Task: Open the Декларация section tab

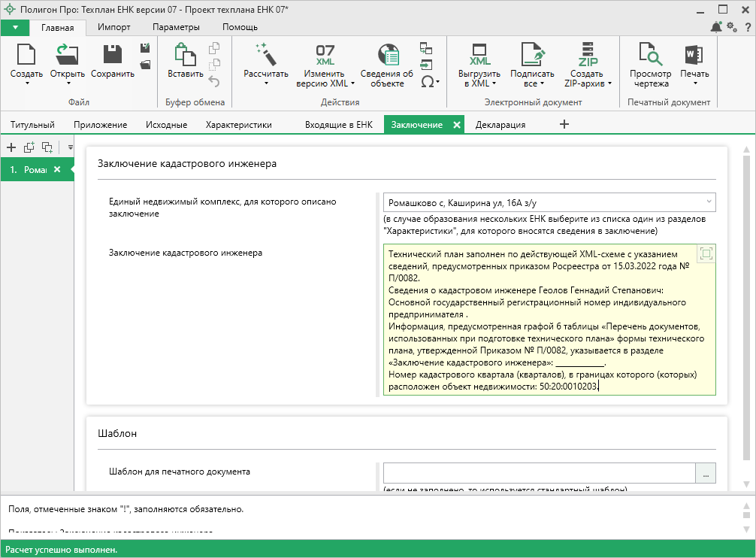Action: [500, 125]
